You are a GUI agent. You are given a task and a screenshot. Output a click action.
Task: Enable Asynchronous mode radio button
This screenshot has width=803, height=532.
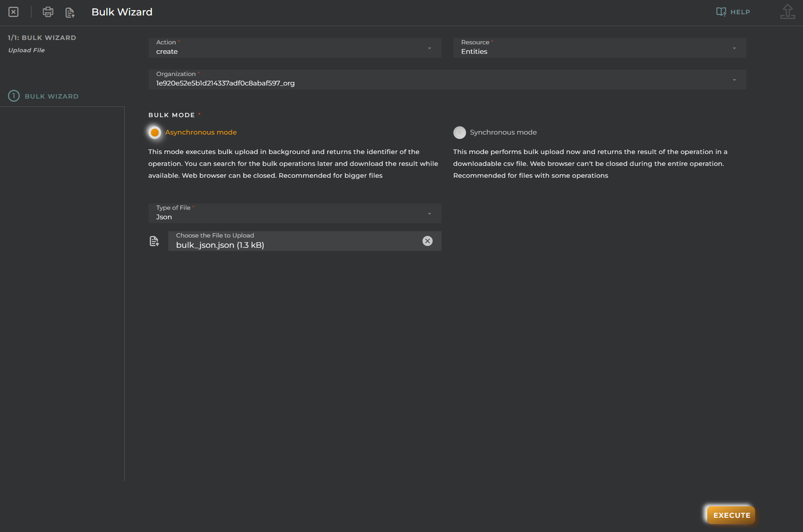click(155, 132)
